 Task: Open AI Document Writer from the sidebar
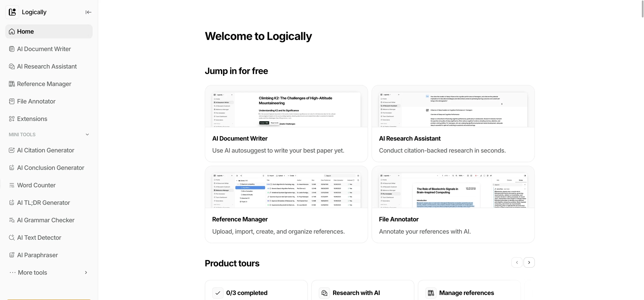49,49
